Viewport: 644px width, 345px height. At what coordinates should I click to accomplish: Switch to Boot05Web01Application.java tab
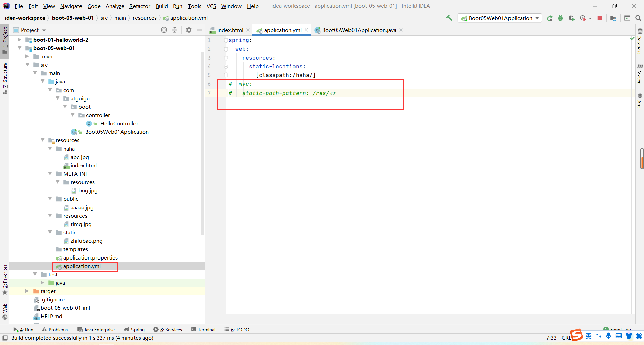(359, 30)
